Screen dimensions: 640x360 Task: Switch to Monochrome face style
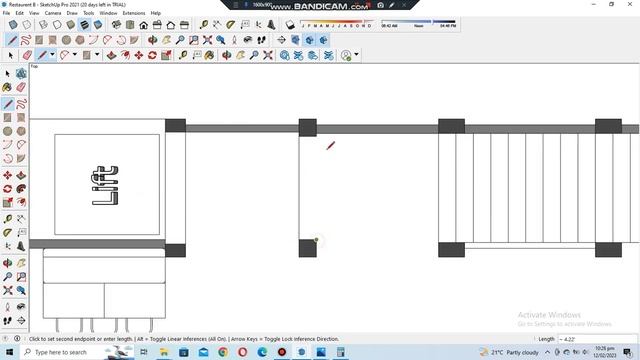pos(98,25)
